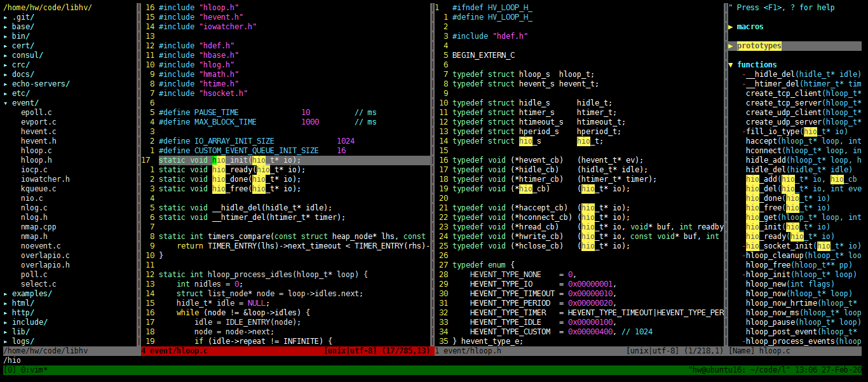Open hevent.h file
868x382 pixels.
pos(38,141)
